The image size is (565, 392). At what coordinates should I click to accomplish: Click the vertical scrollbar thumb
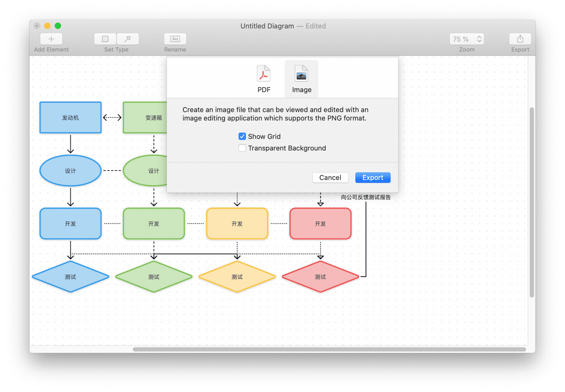[532, 202]
